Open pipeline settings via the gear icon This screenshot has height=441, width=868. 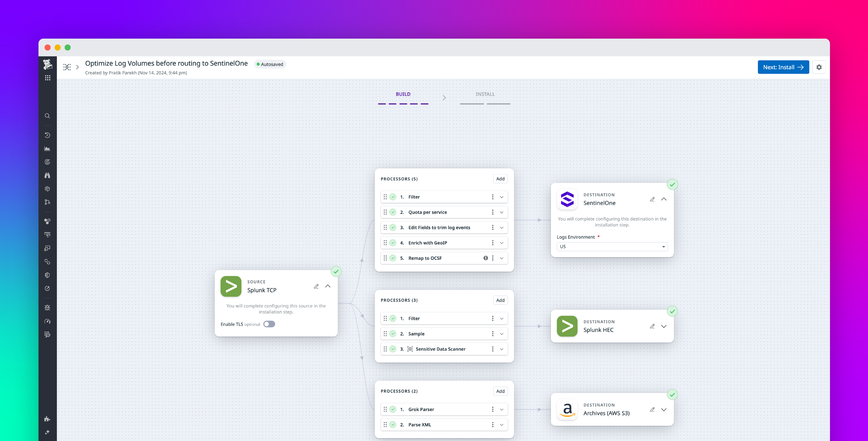819,67
